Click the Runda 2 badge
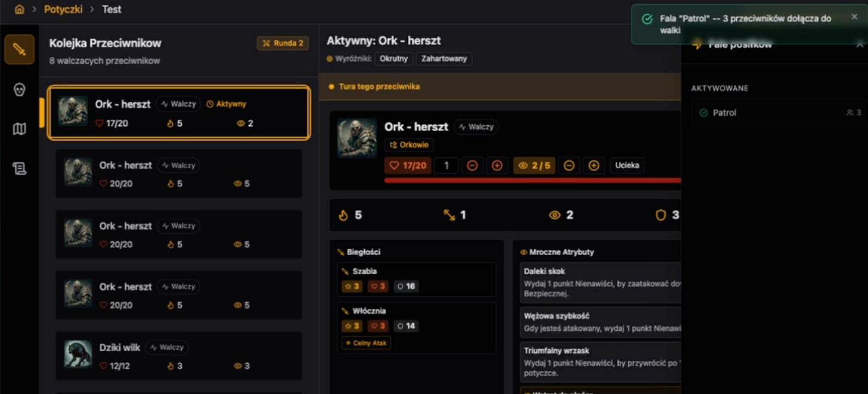Screen dimensions: 868x394 coord(283,44)
